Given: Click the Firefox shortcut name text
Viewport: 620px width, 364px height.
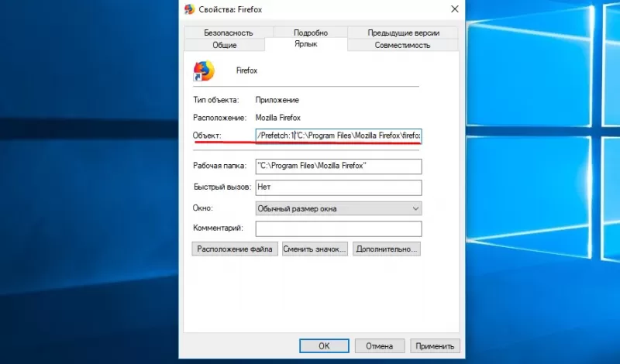Looking at the screenshot, I should coord(246,70).
